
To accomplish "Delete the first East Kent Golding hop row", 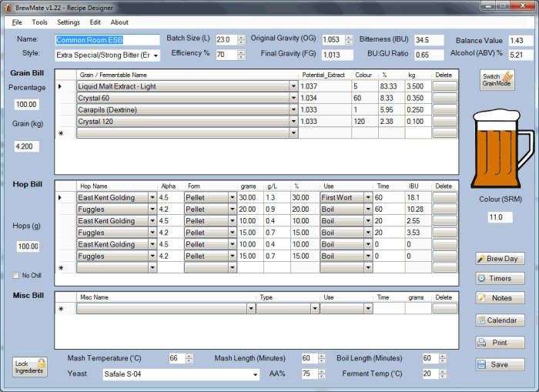I will click(444, 198).
